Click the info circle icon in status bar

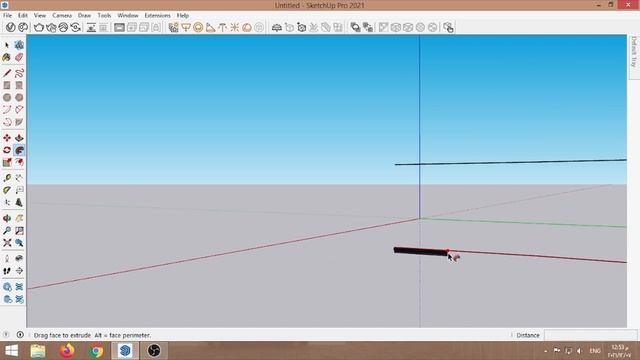point(20,335)
